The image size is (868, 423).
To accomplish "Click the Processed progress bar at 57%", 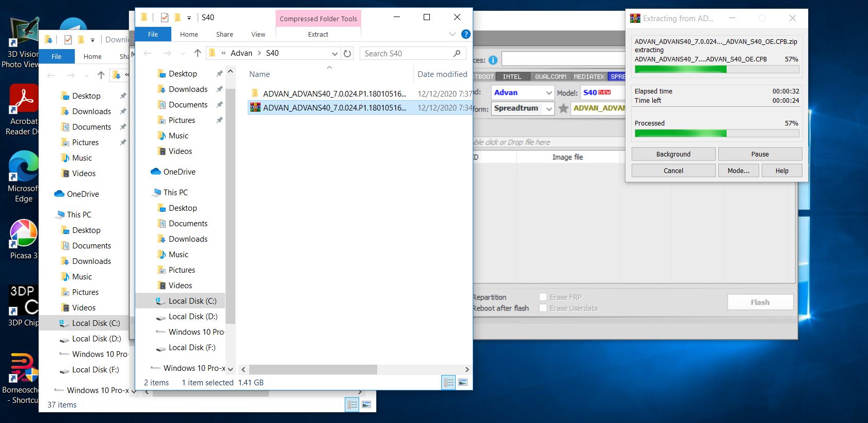I will pos(717,133).
